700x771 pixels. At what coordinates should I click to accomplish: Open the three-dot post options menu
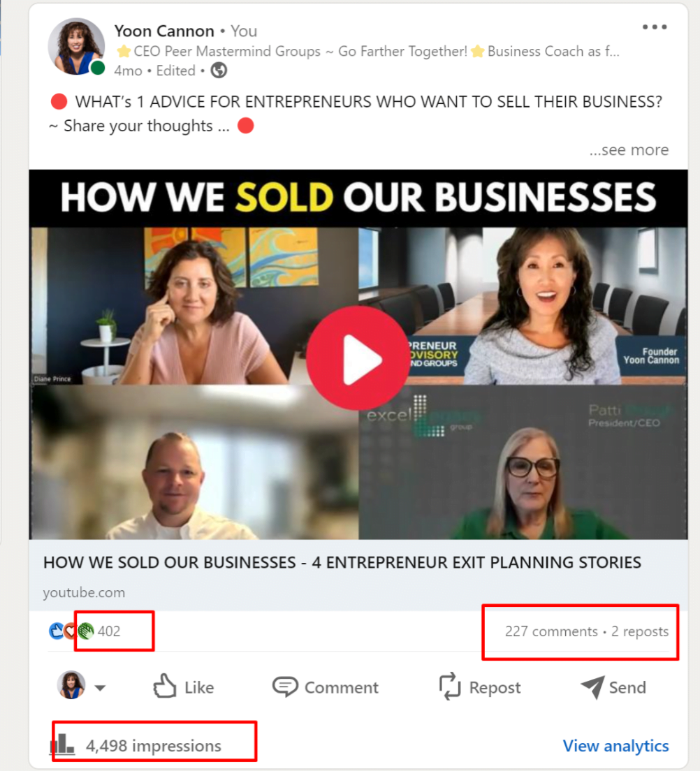point(655,27)
